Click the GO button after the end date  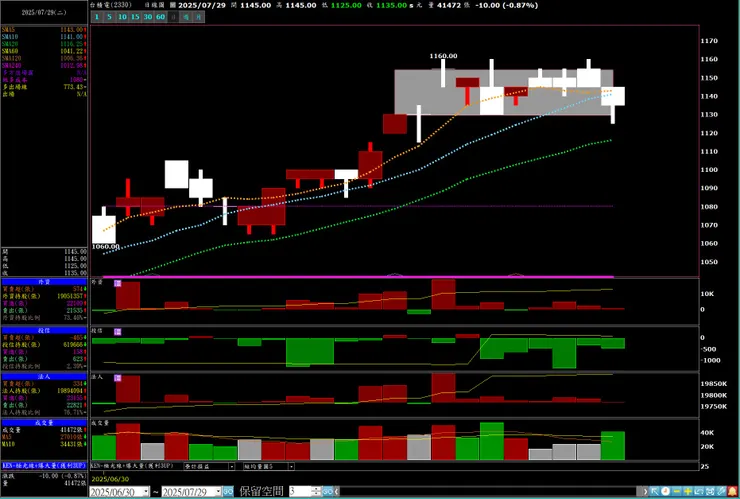(228, 491)
